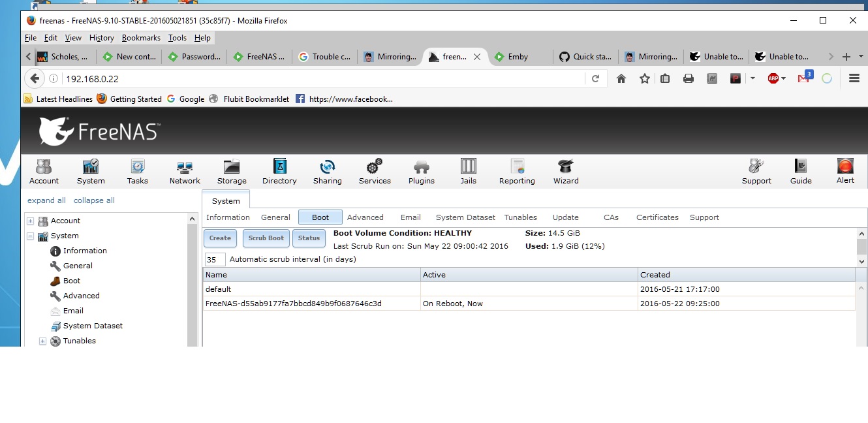Open the Sharing toolbar icon
This screenshot has height=423, width=868.
327,172
